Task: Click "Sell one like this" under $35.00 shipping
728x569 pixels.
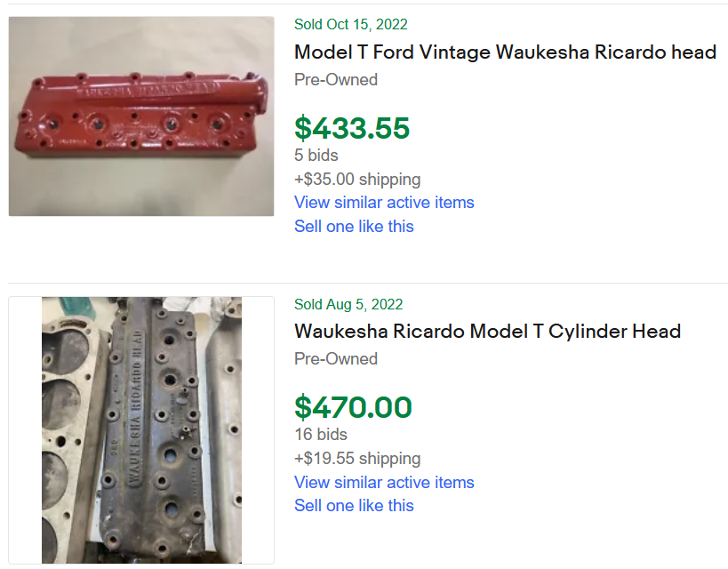Action: [x=354, y=227]
